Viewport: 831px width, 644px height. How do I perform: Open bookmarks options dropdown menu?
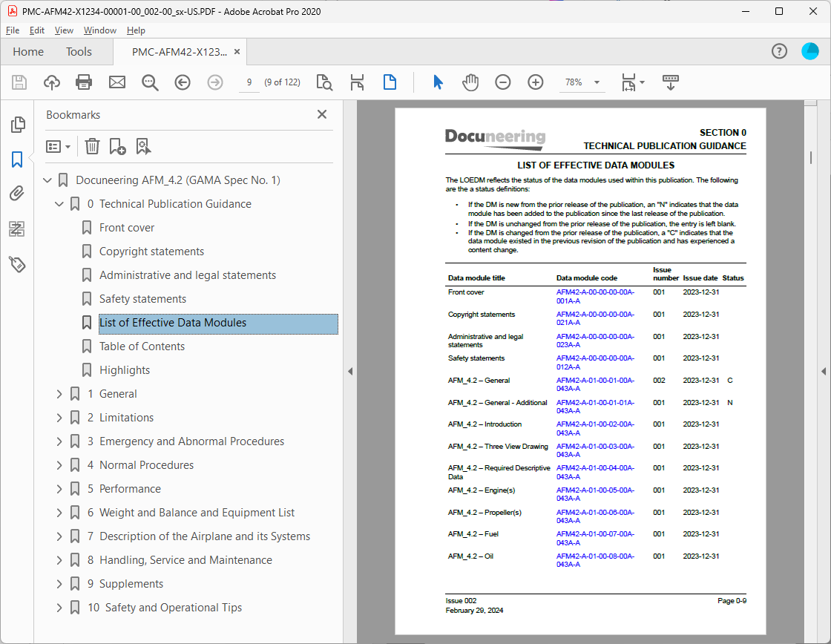tap(59, 146)
